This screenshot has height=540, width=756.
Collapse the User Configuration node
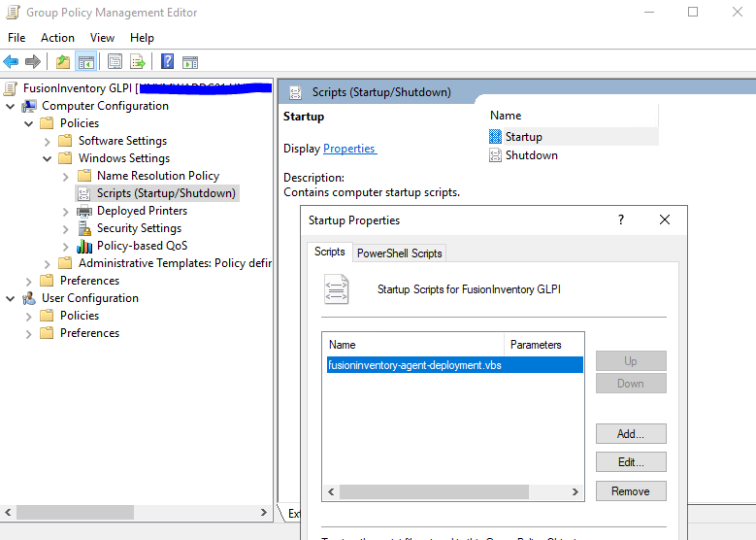[10, 299]
